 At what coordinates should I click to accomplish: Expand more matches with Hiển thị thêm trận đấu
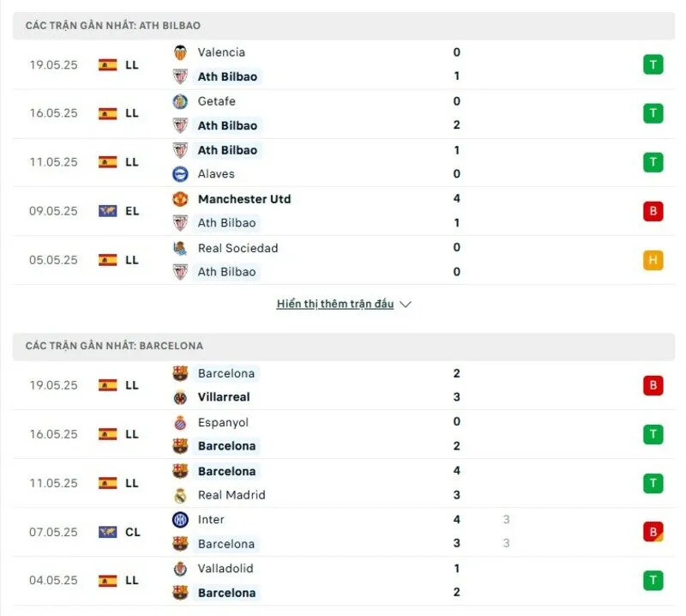coord(335,304)
